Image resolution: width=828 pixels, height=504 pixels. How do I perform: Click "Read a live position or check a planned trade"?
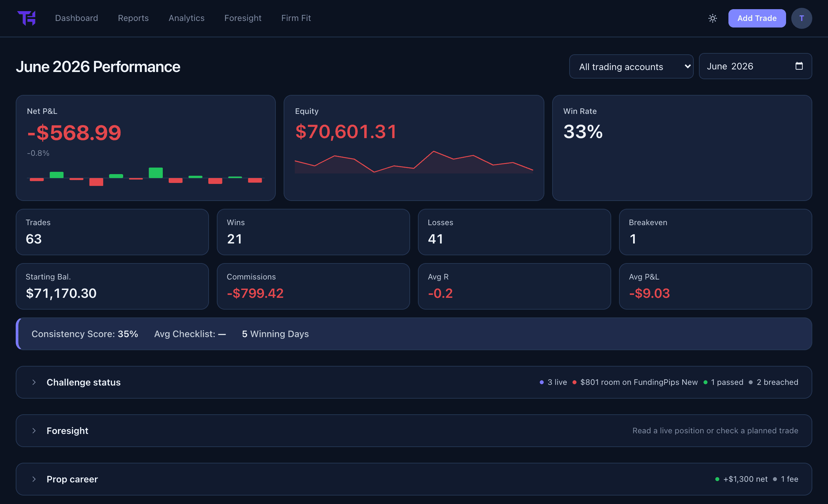715,430
